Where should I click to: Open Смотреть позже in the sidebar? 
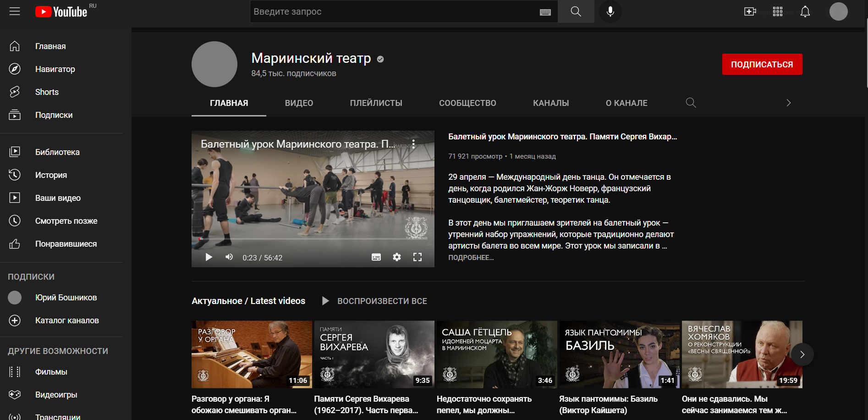61,221
